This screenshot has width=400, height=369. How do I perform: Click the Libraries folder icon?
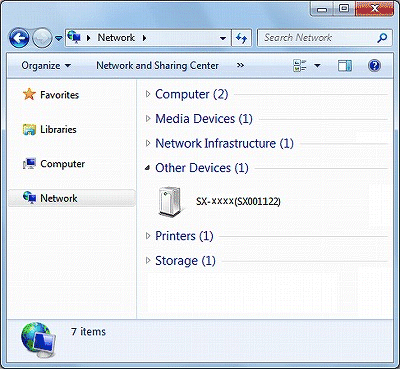point(29,129)
